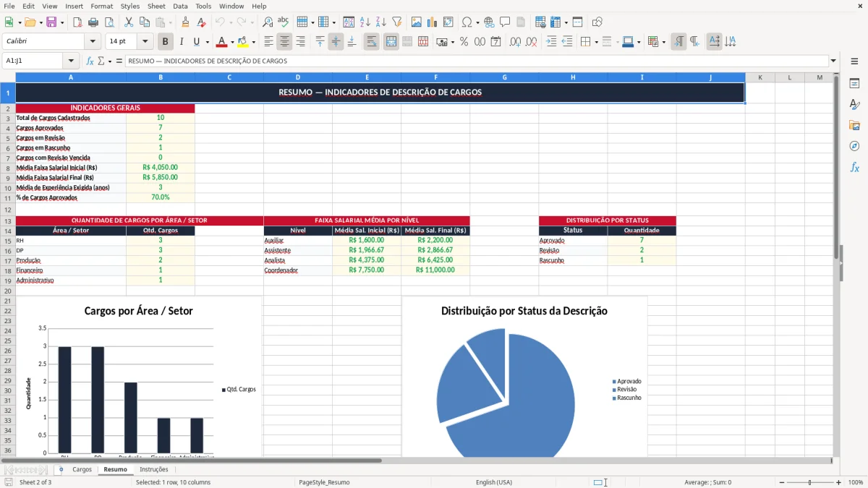Toggle Underline formatting
The image size is (868, 488).
pyautogui.click(x=196, y=42)
